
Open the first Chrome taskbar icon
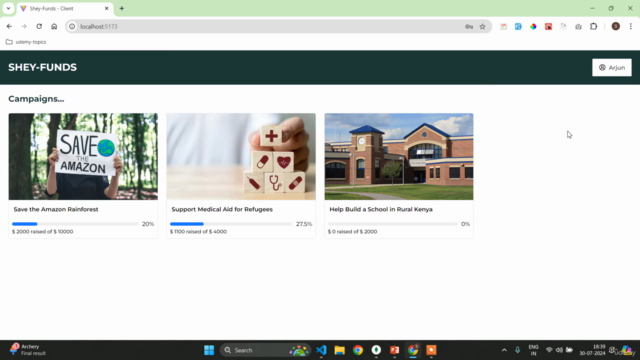[358, 350]
